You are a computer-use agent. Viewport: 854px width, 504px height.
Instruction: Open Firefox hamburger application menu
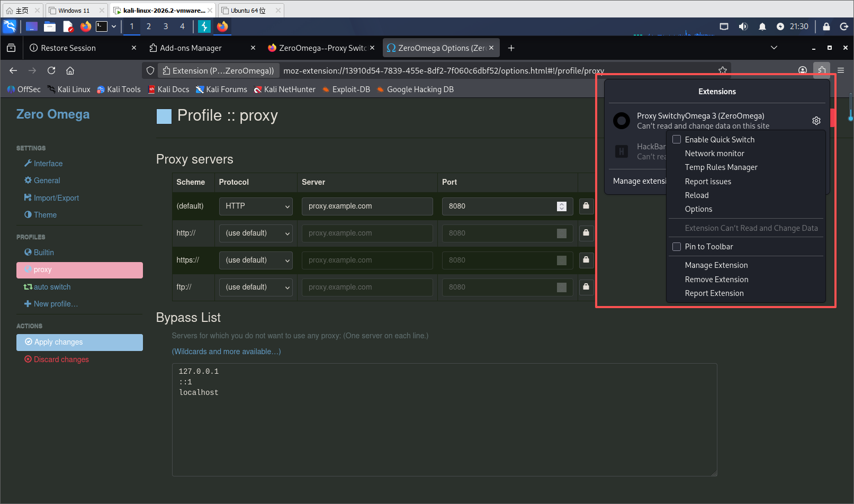pos(841,70)
